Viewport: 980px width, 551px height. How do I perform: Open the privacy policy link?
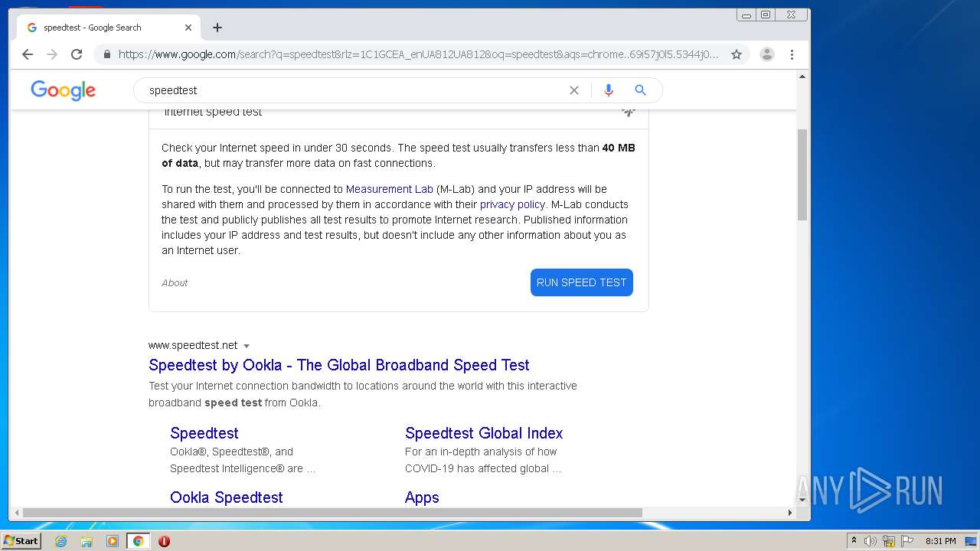512,204
